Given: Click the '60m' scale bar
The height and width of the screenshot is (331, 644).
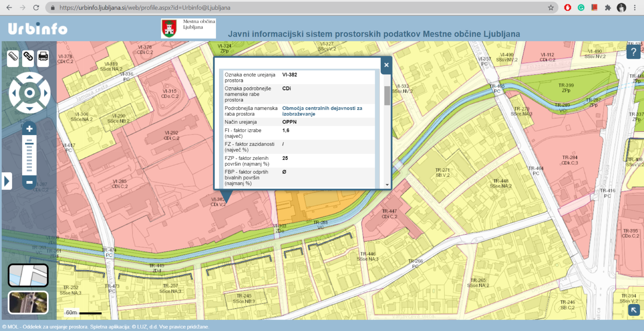Looking at the screenshot, I should click(x=83, y=312).
